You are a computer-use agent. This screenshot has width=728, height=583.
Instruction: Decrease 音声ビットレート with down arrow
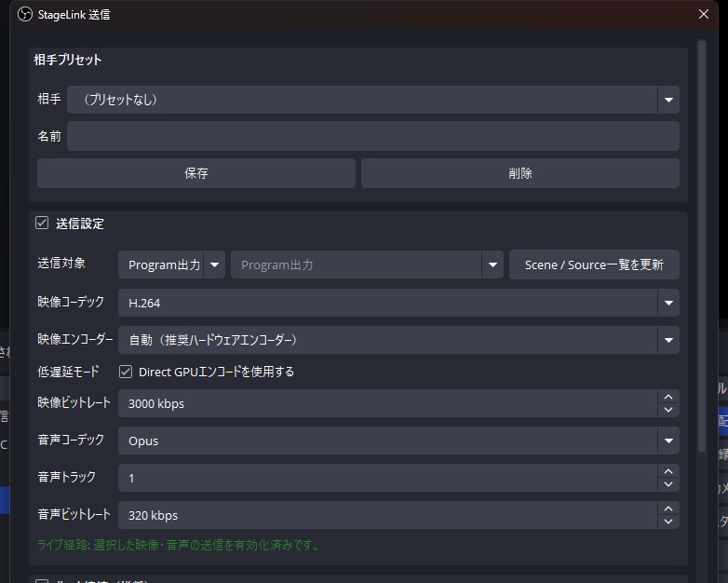[x=668, y=522]
